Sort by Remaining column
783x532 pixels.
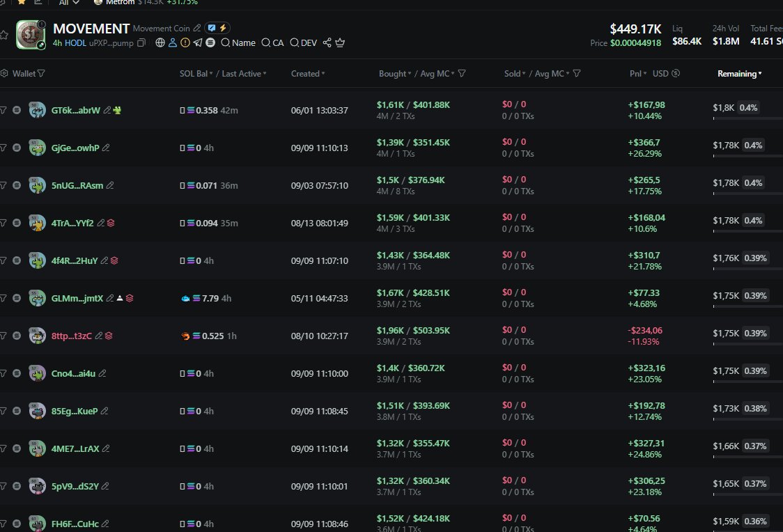click(740, 73)
